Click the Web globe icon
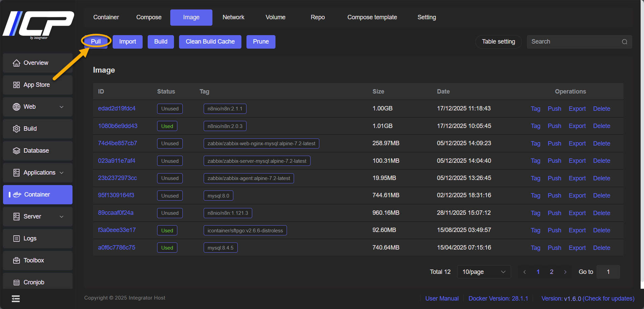Viewport: 644px width, 309px height. [16, 107]
